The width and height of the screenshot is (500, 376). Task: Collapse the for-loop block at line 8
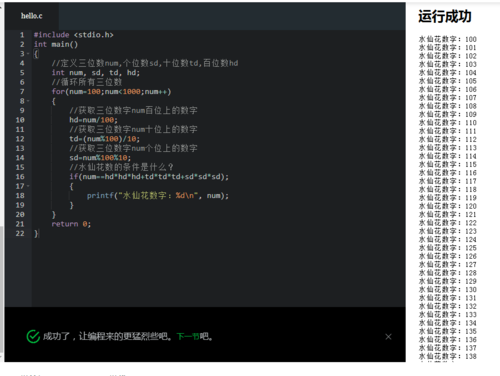pos(28,101)
